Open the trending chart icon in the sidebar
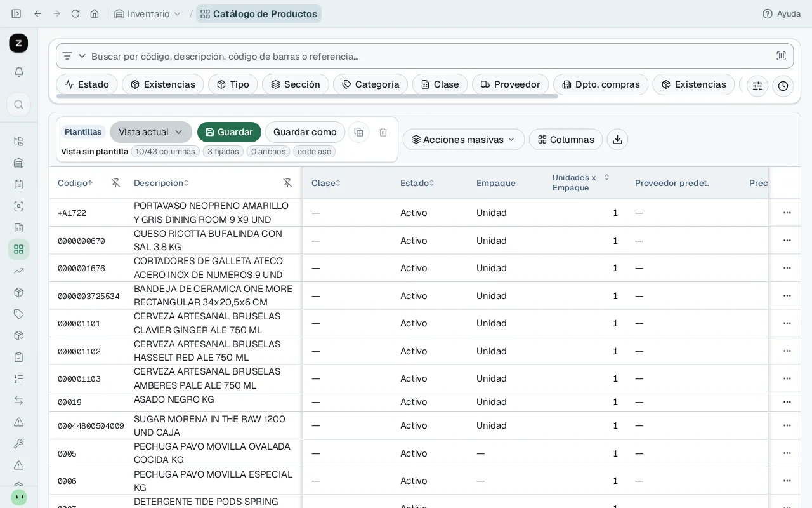 [x=19, y=271]
